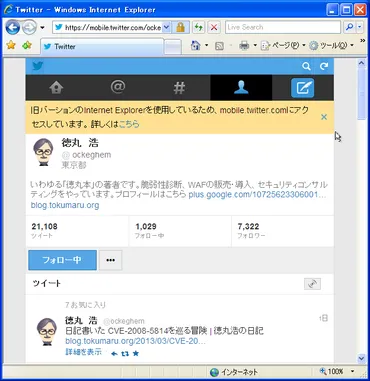Click the profile avatar picture
The height and width of the screenshot is (381, 370).
[x=43, y=152]
